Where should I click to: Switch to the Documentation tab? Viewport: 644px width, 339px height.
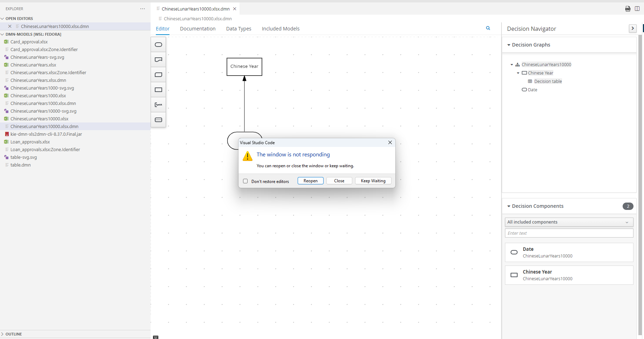[198, 29]
